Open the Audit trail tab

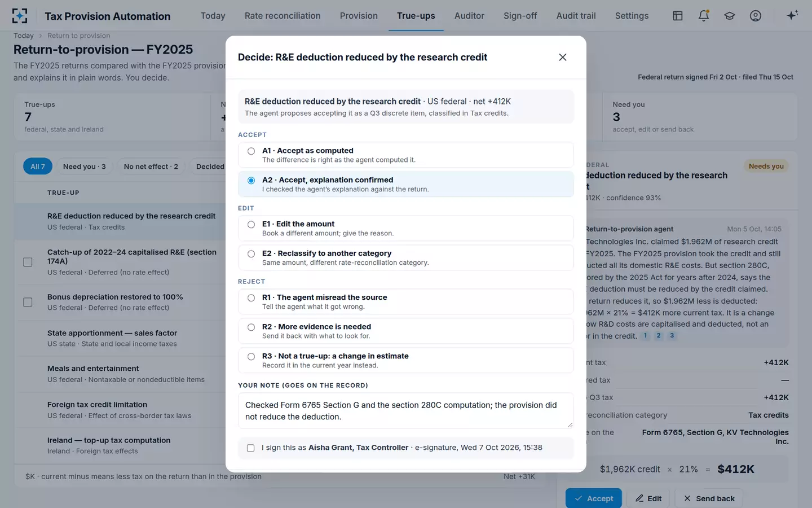(x=576, y=16)
